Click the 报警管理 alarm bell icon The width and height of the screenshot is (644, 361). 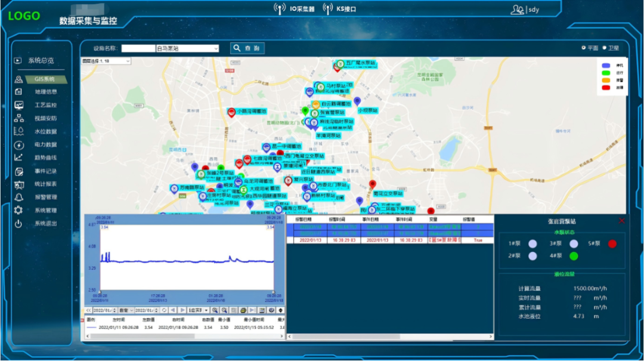click(18, 198)
